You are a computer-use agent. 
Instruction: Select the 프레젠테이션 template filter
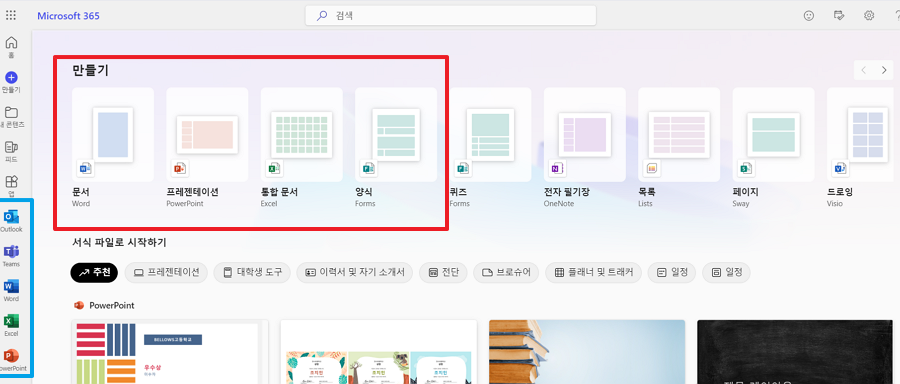[x=166, y=273]
